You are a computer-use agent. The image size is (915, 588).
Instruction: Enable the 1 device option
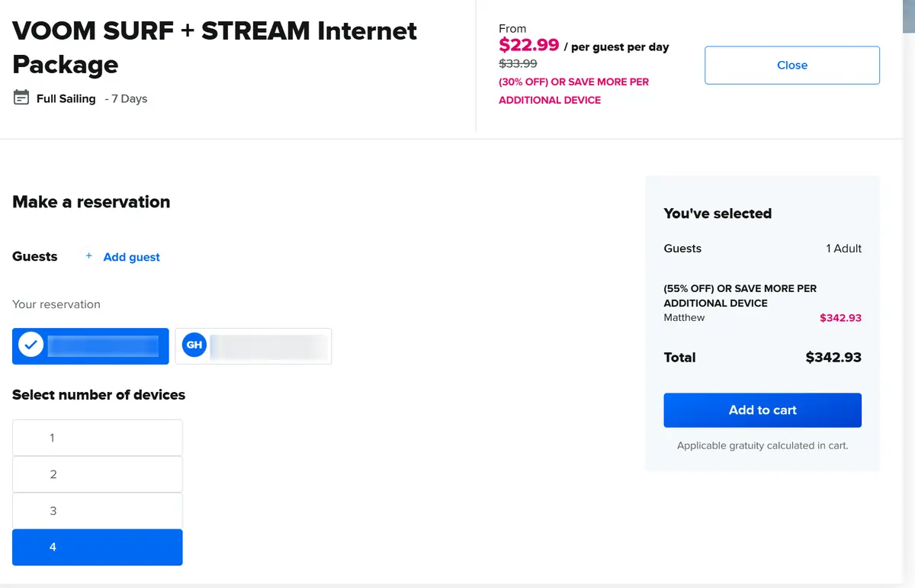click(x=97, y=438)
